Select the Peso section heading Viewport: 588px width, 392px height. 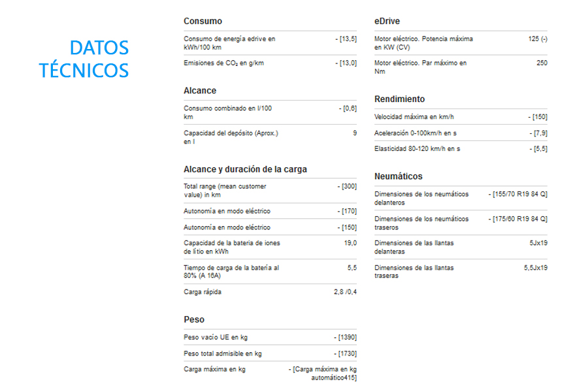click(x=194, y=319)
